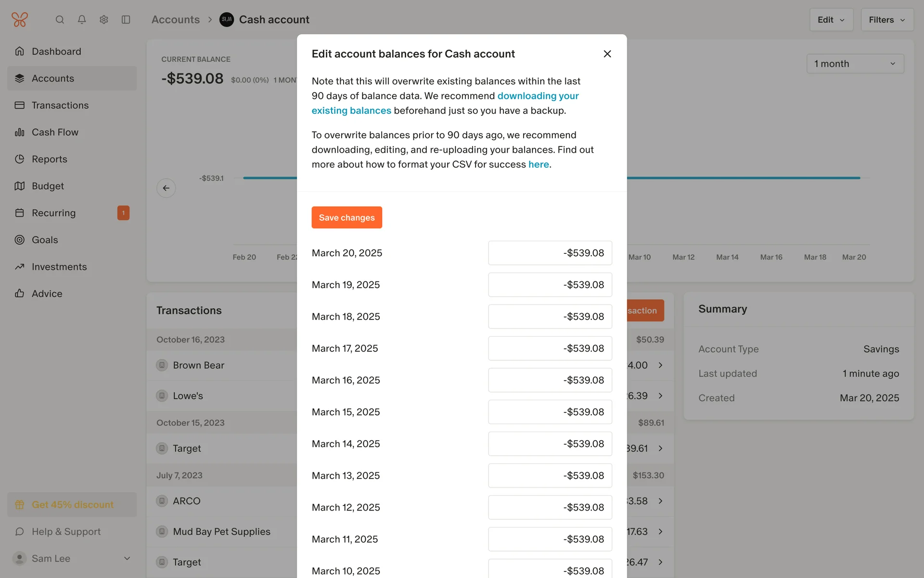Expand the Edit dropdown button
The image size is (924, 578).
pyautogui.click(x=831, y=20)
